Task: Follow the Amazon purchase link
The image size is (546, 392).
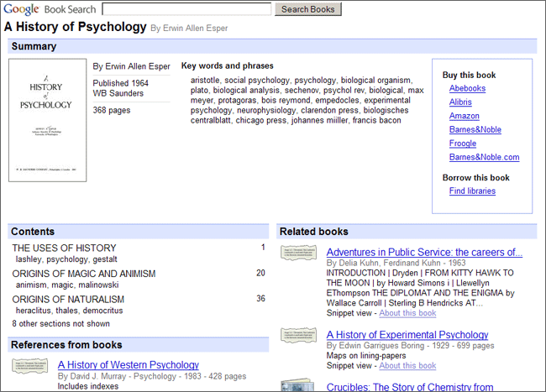Action: (x=465, y=116)
